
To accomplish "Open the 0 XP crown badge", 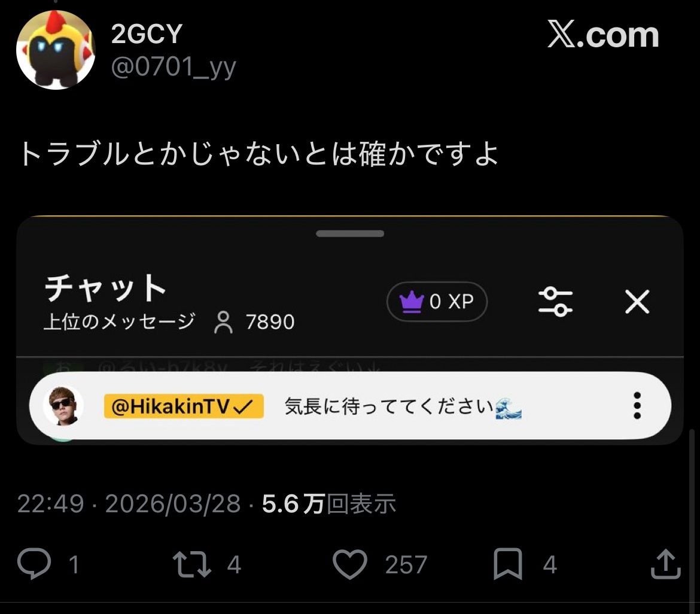I will point(437,302).
